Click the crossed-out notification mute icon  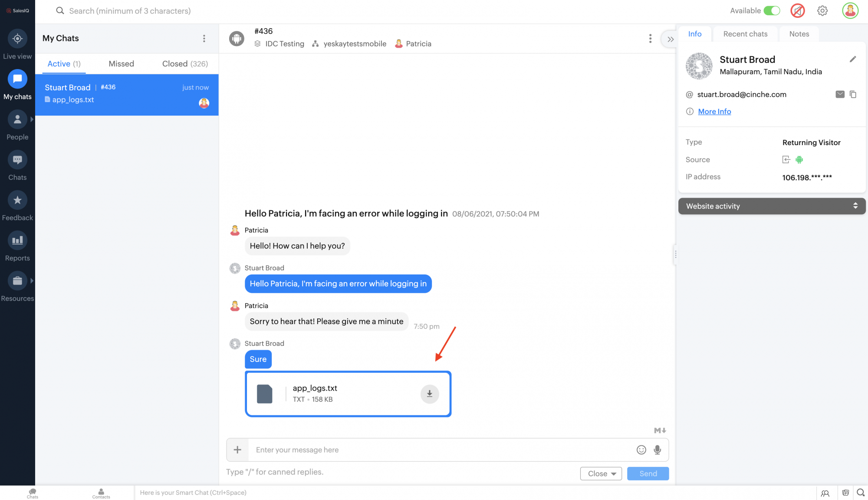[798, 11]
